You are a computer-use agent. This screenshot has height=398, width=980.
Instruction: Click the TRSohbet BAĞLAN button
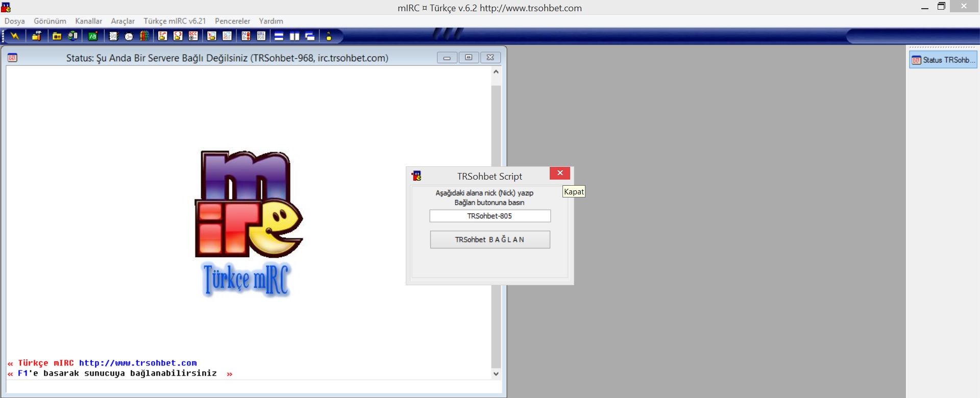(490, 240)
